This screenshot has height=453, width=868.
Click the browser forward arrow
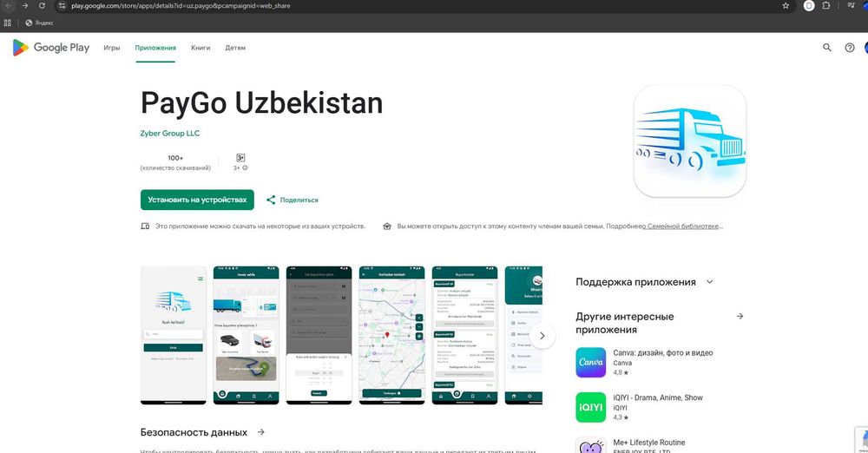(x=25, y=5)
